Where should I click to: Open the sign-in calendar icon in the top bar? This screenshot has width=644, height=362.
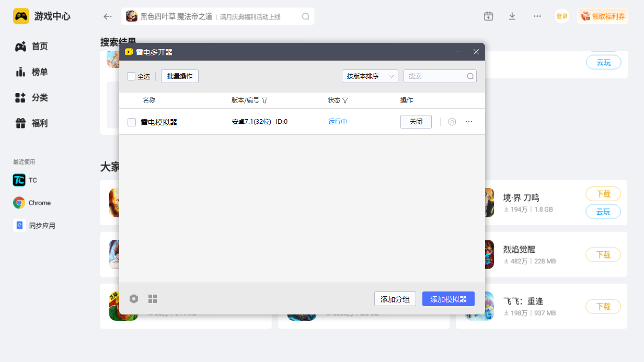click(488, 16)
